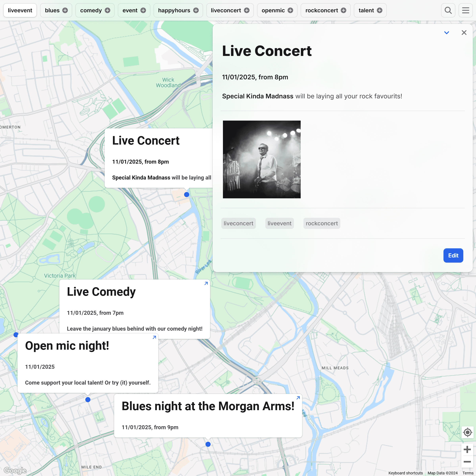Add the blues tag filter plus icon
The image size is (476, 476).
pos(65,10)
